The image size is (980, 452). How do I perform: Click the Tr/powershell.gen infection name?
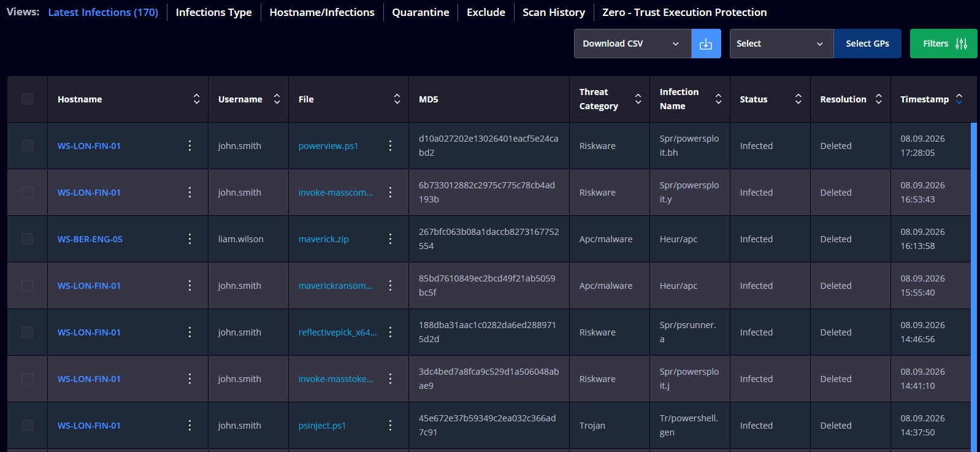pos(689,425)
